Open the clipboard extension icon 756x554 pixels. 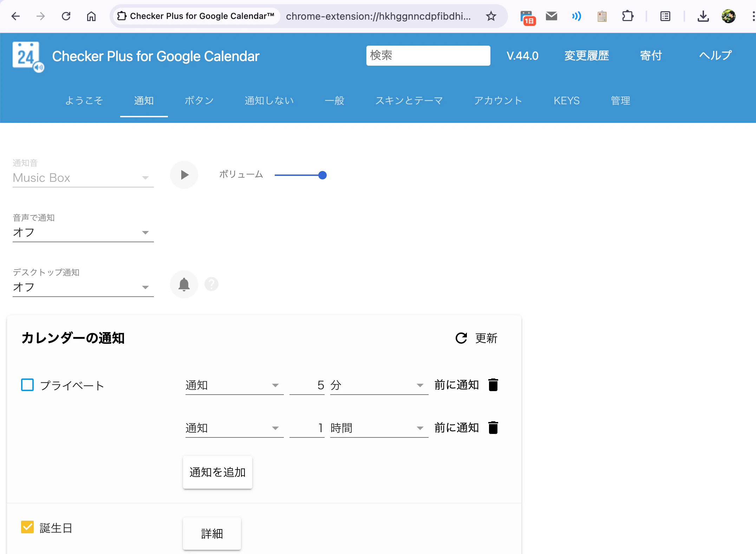[x=602, y=16]
